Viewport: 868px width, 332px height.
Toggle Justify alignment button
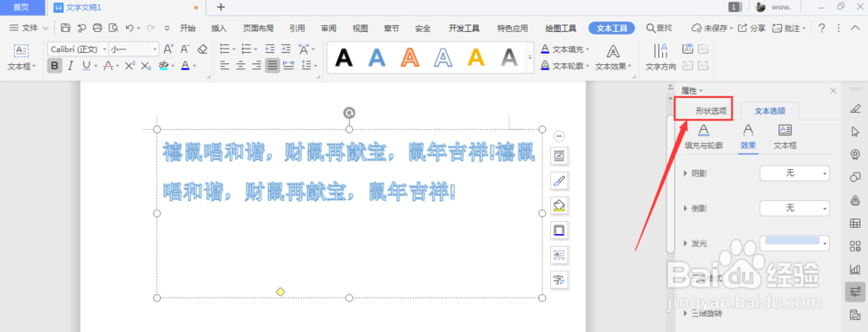[x=273, y=66]
